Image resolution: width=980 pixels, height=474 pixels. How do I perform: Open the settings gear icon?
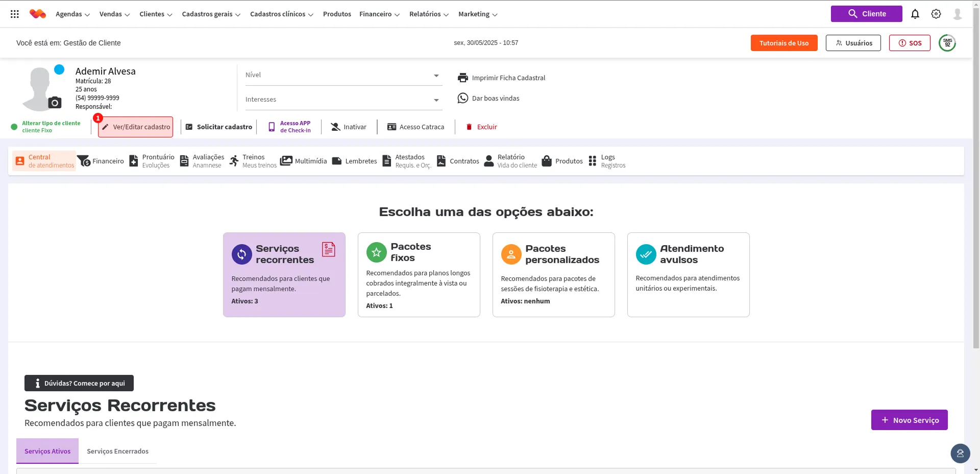pyautogui.click(x=936, y=14)
